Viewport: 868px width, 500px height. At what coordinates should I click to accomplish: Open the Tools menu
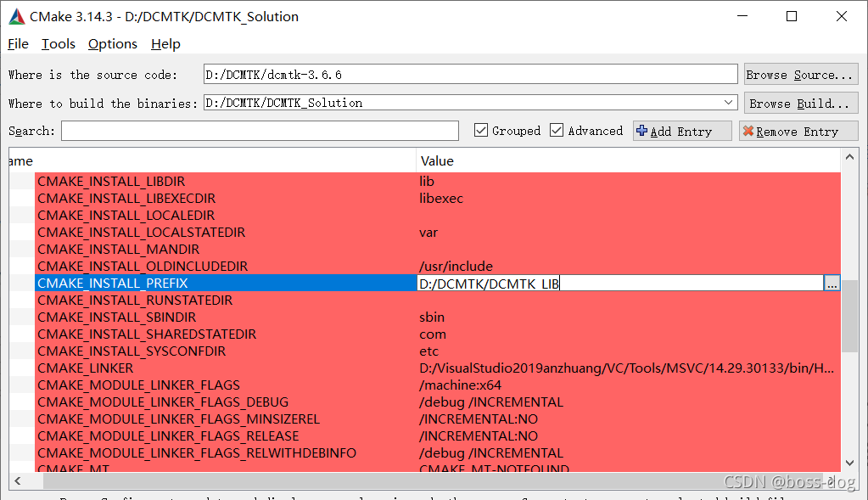58,44
